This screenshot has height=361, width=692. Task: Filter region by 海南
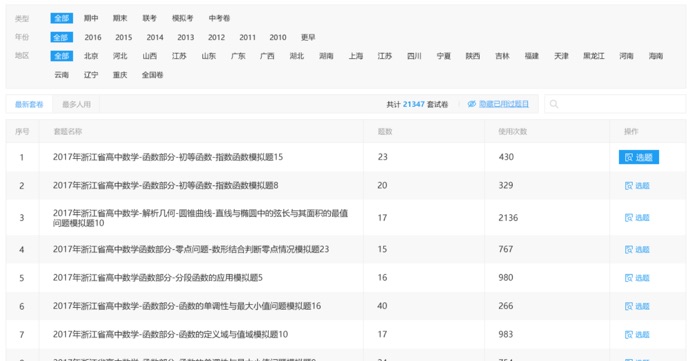(656, 56)
